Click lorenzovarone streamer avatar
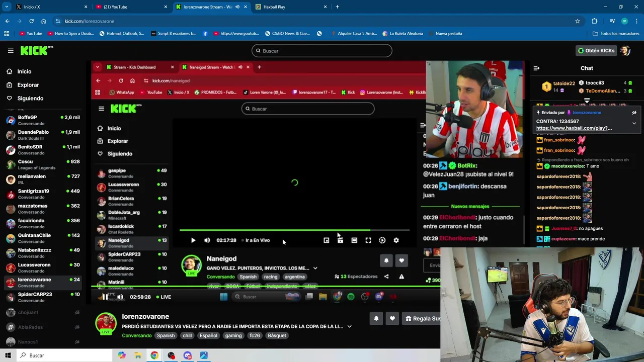 pos(106,323)
